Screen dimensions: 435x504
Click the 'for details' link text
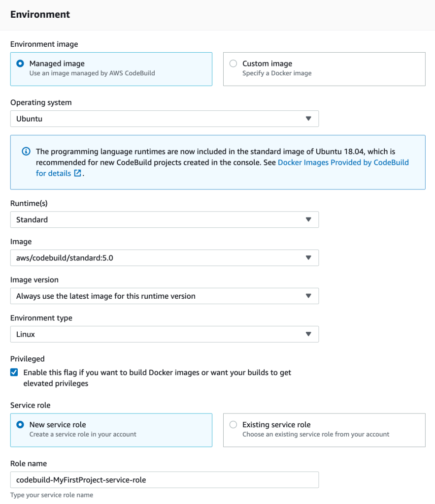pos(53,173)
